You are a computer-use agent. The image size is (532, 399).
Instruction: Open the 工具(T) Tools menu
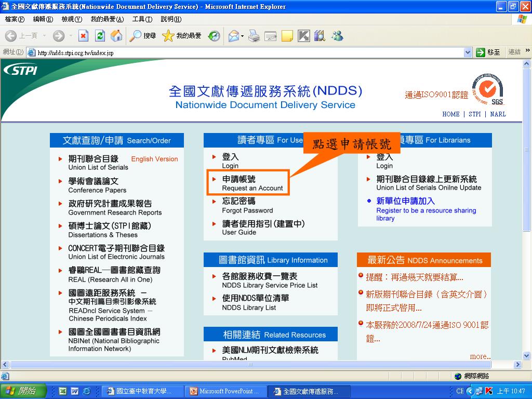(x=142, y=19)
